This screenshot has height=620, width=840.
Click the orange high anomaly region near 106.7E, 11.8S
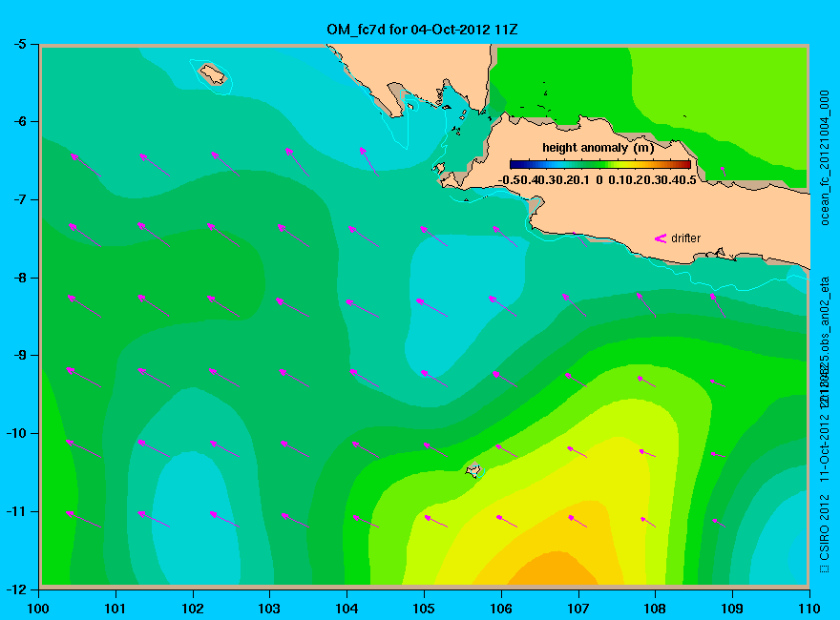click(x=555, y=568)
